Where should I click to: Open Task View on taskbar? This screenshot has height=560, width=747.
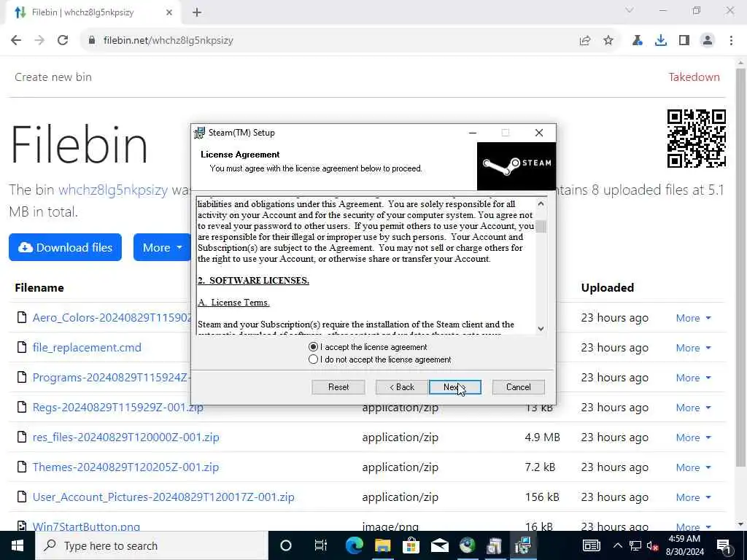pyautogui.click(x=321, y=545)
